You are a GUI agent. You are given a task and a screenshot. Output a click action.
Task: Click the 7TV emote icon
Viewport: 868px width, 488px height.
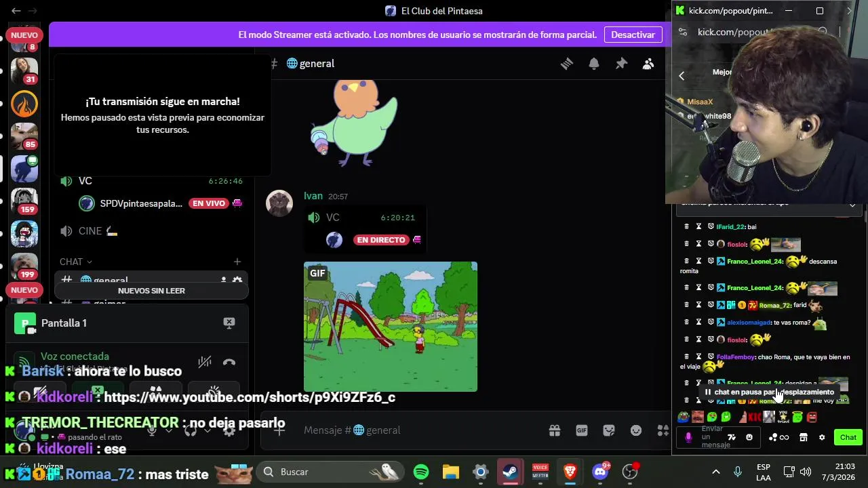click(732, 437)
